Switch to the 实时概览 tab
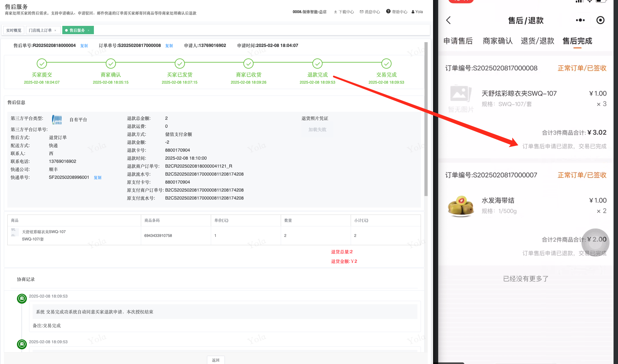 click(14, 30)
